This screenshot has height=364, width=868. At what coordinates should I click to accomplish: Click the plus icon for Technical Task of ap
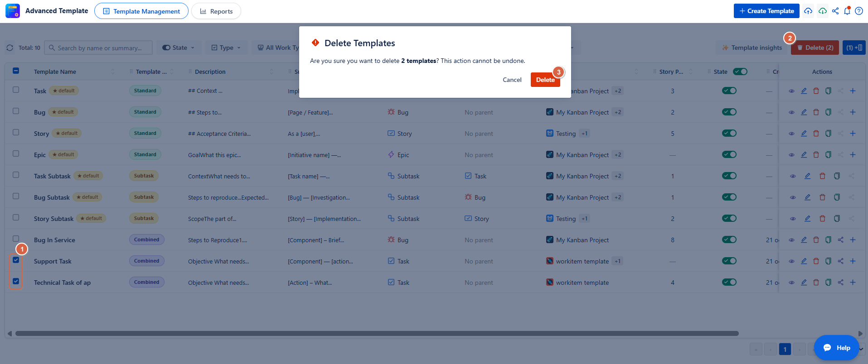pos(853,283)
